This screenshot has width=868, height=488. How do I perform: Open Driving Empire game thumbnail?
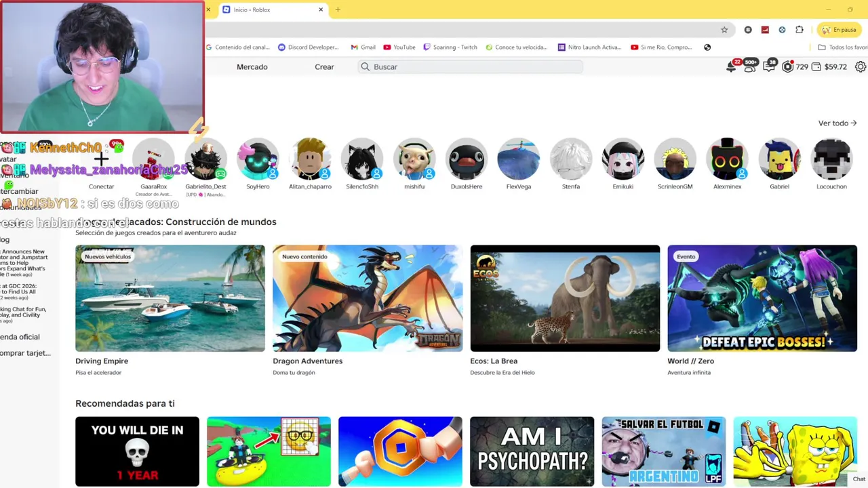[x=170, y=298]
